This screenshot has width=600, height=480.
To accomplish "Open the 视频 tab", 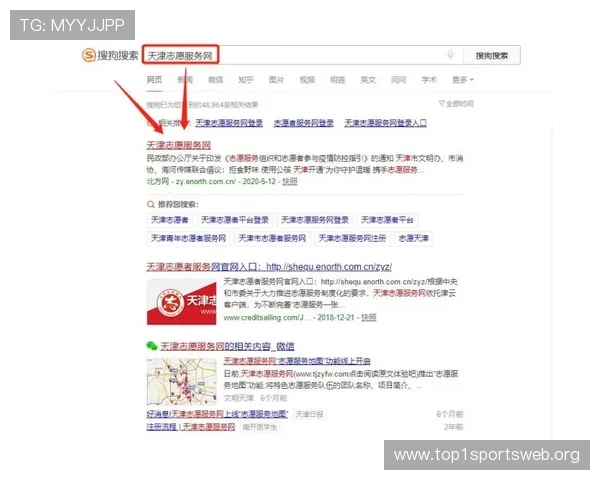I will coord(307,80).
